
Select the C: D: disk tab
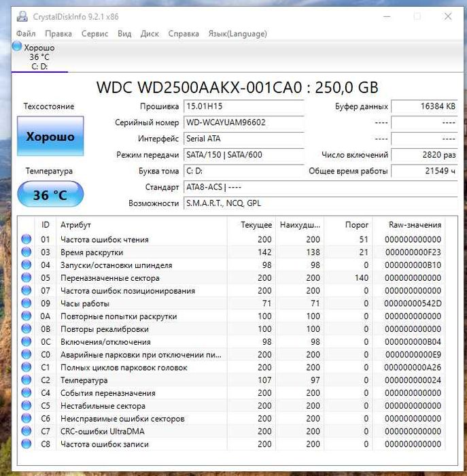39,56
